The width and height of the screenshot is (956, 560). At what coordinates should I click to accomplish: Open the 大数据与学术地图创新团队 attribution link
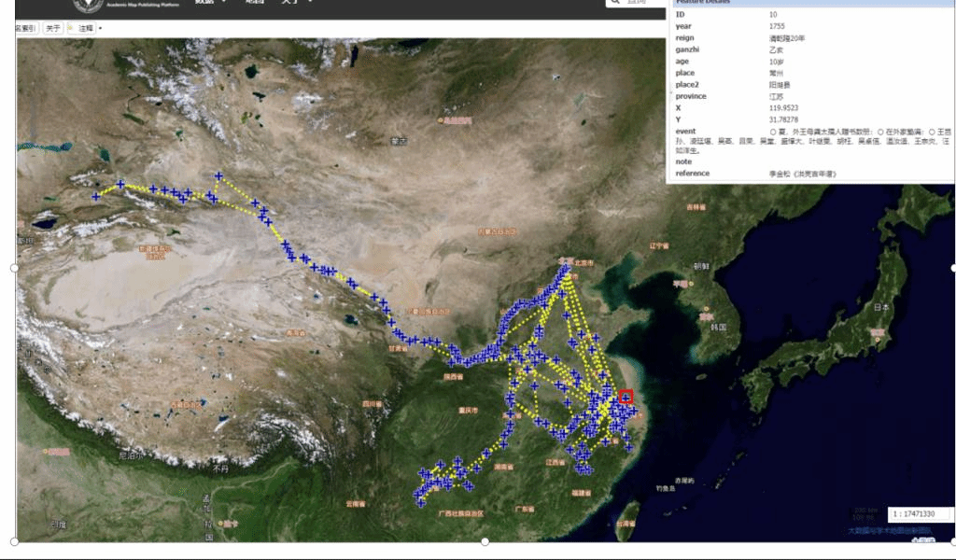tap(890, 531)
